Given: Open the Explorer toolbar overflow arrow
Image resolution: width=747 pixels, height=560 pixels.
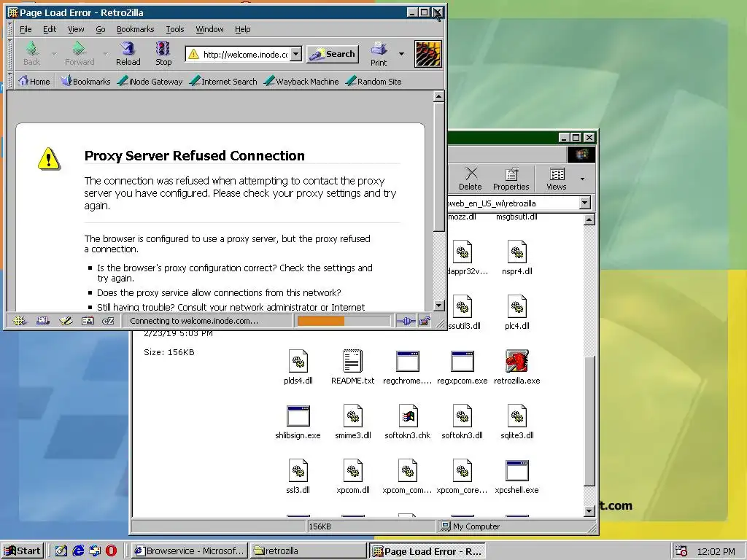Looking at the screenshot, I should pyautogui.click(x=582, y=179).
